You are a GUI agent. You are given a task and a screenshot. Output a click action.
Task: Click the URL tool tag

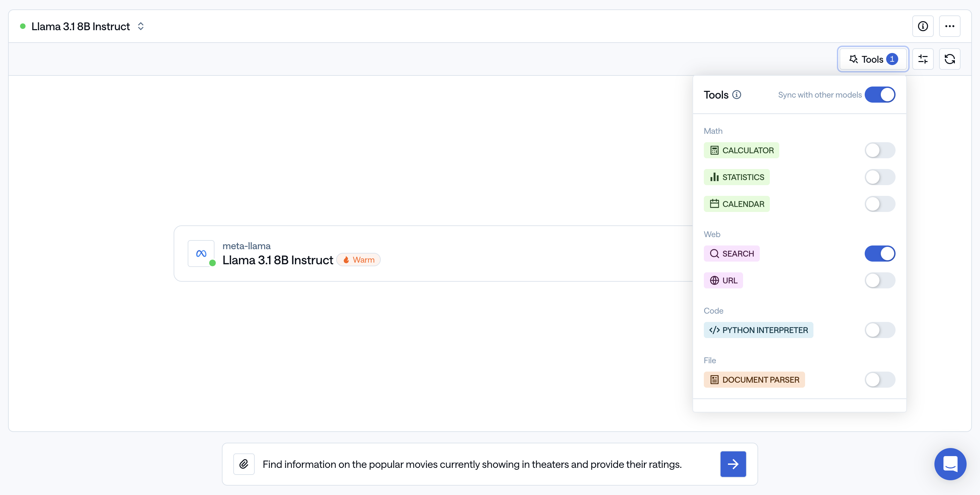tap(723, 281)
